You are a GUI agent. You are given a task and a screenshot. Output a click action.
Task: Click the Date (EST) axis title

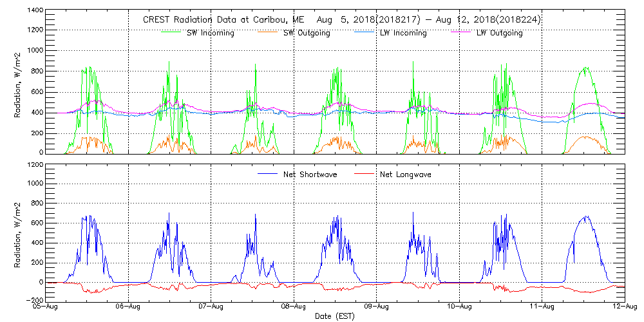335,317
